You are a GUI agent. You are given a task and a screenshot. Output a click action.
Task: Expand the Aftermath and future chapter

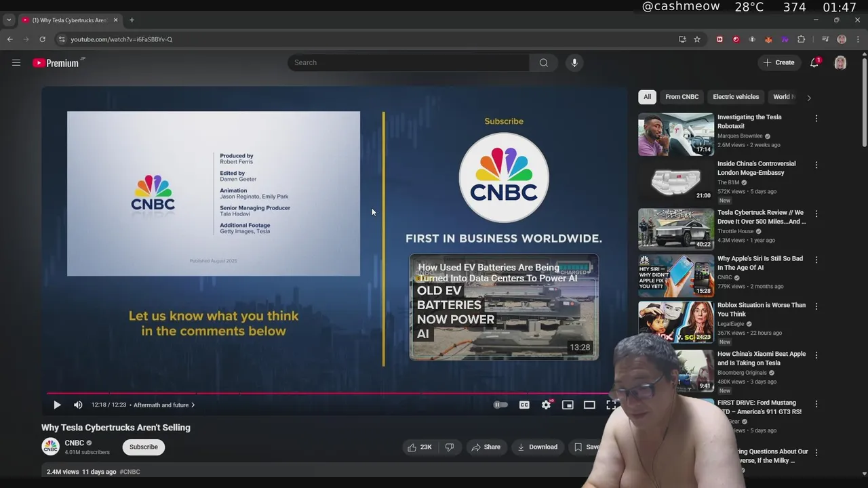pyautogui.click(x=164, y=405)
